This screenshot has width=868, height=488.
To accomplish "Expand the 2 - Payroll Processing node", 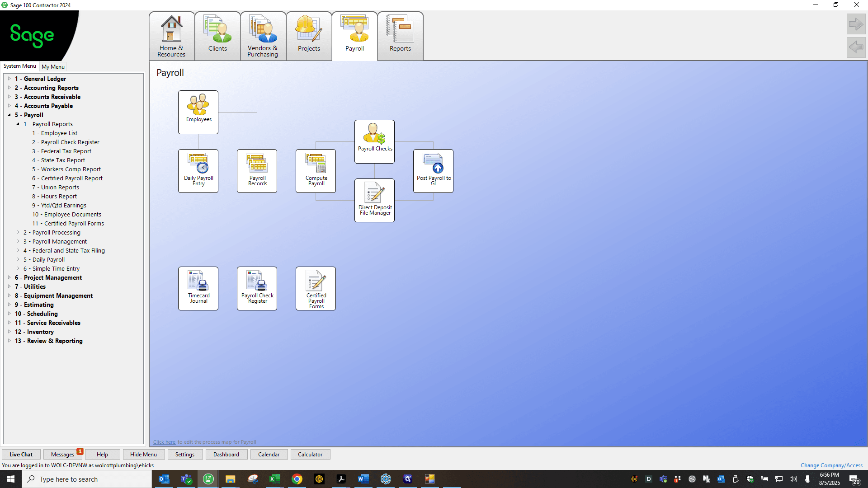I will pos(18,232).
